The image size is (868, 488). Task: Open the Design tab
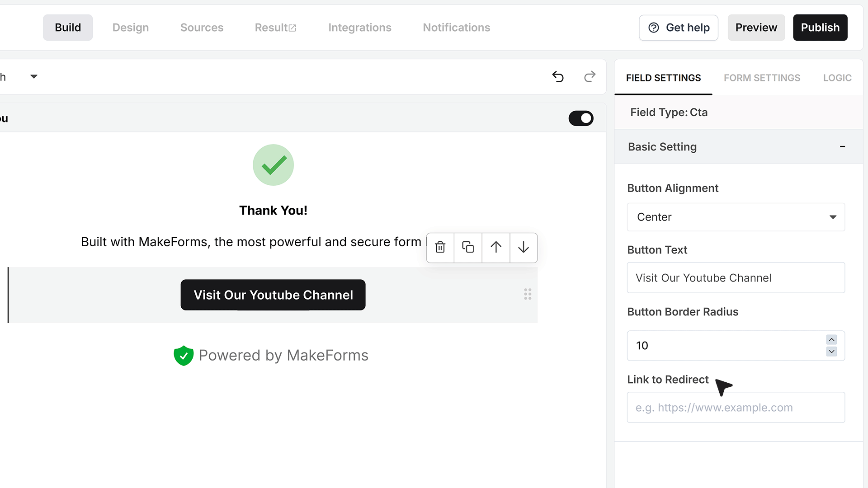[131, 28]
